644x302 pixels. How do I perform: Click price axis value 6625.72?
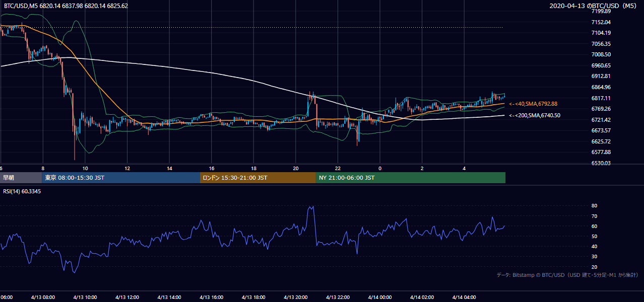pyautogui.click(x=601, y=141)
